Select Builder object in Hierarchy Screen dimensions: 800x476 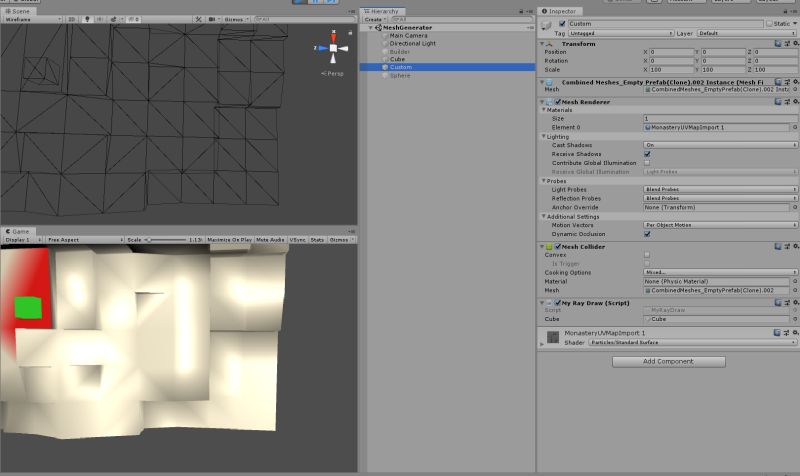pos(399,52)
